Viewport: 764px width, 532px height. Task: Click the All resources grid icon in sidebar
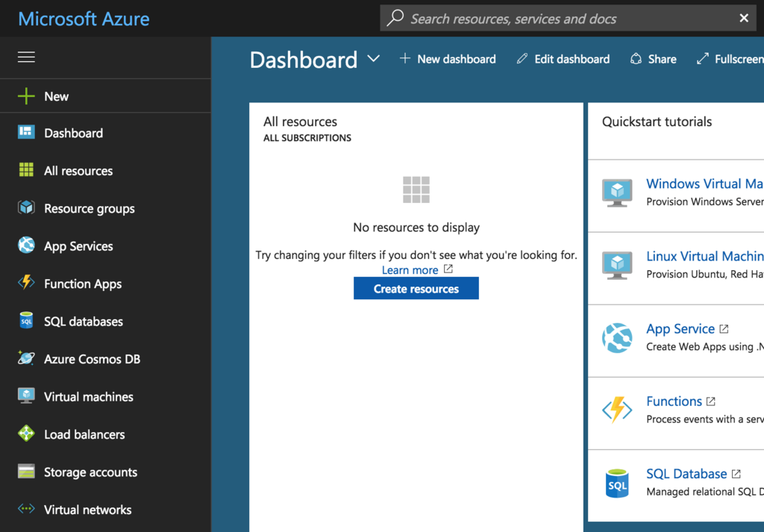click(26, 169)
